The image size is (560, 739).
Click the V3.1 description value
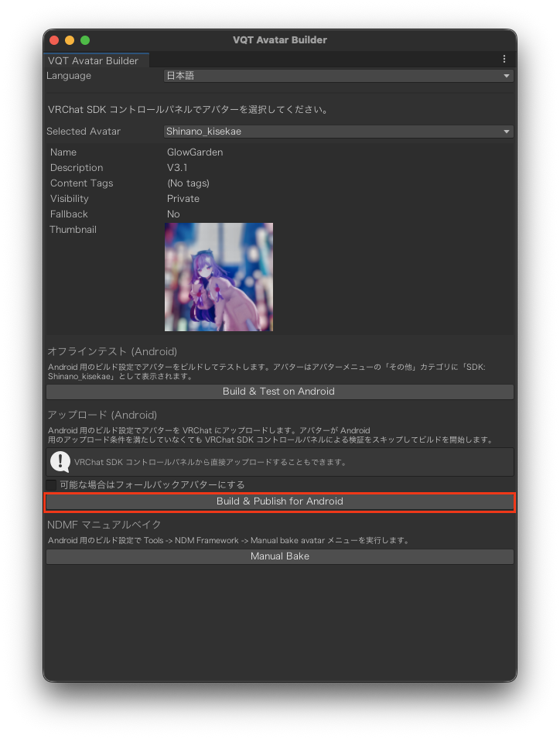pyautogui.click(x=177, y=168)
